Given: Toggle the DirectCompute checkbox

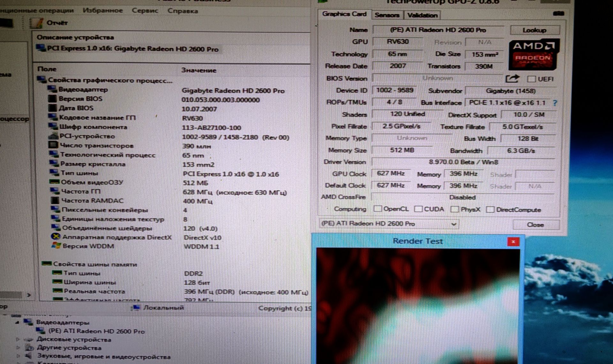Looking at the screenshot, I should [x=490, y=210].
